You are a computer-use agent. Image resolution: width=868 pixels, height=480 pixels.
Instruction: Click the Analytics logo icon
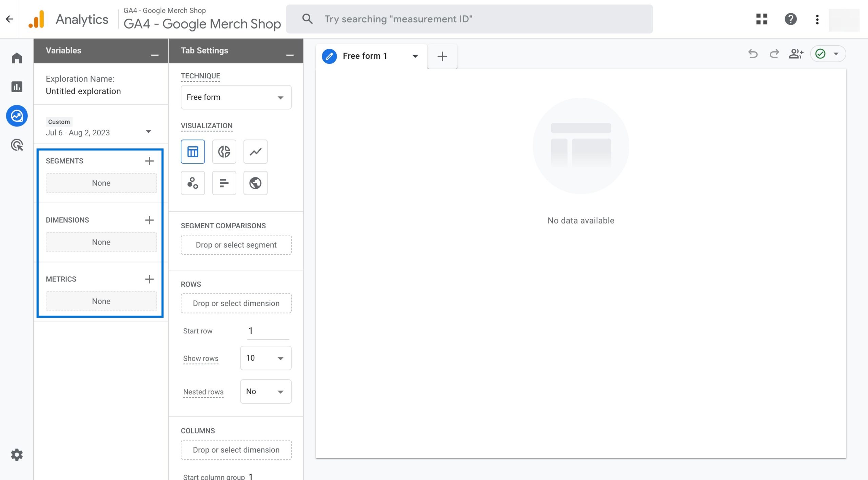coord(37,19)
